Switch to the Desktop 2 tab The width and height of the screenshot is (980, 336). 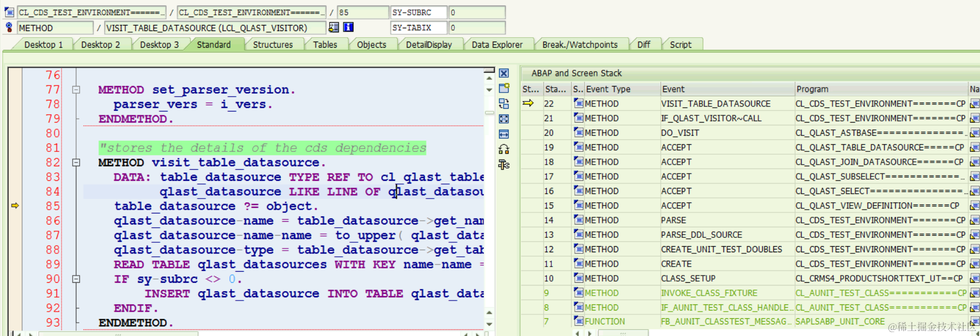[x=100, y=45]
